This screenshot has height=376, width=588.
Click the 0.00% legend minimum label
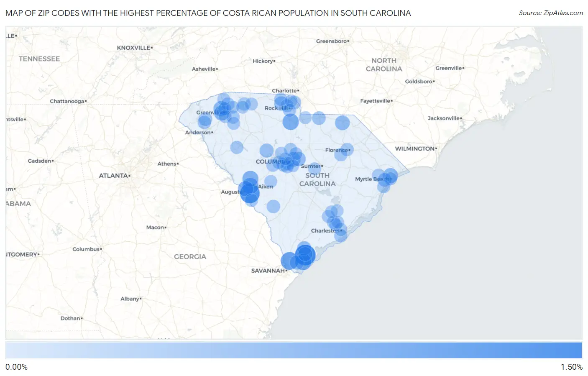pyautogui.click(x=16, y=367)
